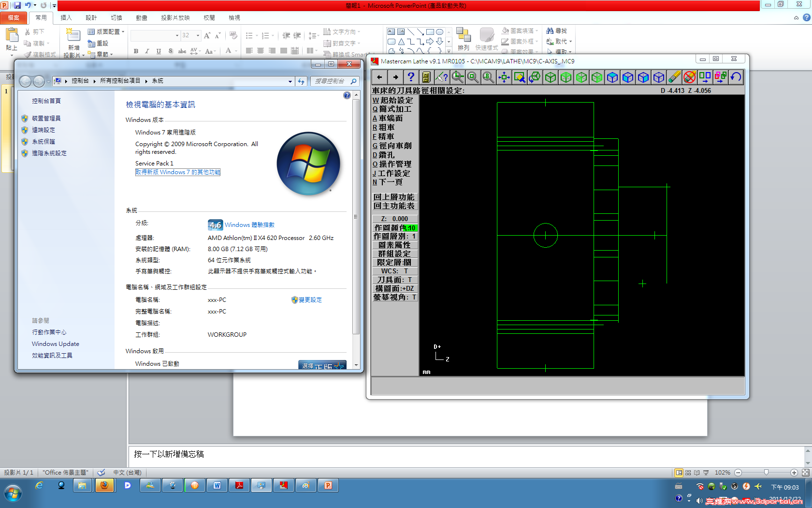Switch to the 設計 Design tab
This screenshot has height=508, width=812.
[91, 18]
